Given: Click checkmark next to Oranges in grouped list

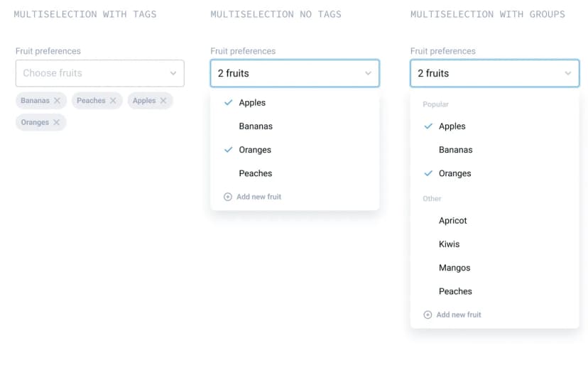Looking at the screenshot, I should point(428,173).
